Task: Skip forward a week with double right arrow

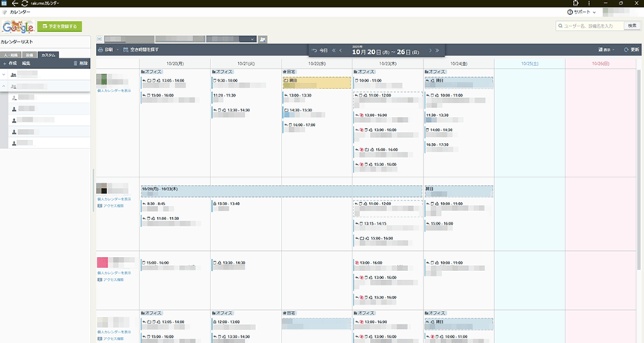Action: [437, 50]
